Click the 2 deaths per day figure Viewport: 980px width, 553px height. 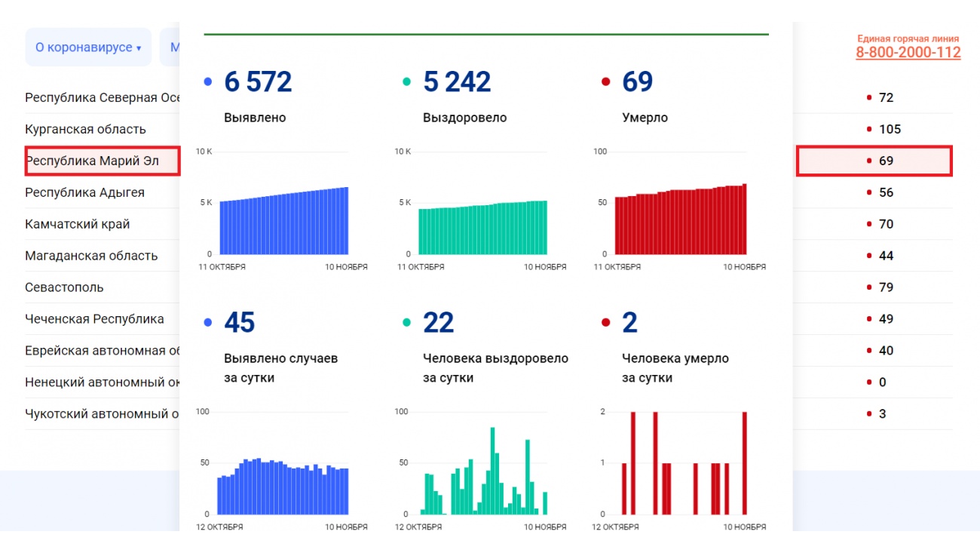pyautogui.click(x=629, y=323)
